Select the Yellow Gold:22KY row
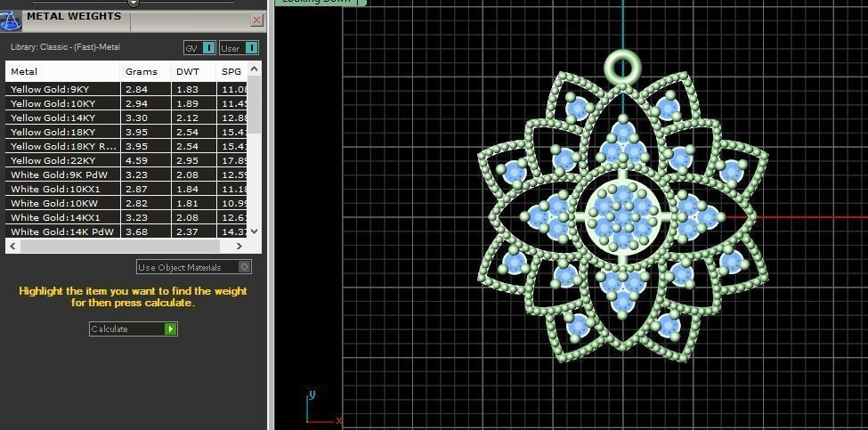Viewport: 868px width, 430px height. (x=126, y=160)
